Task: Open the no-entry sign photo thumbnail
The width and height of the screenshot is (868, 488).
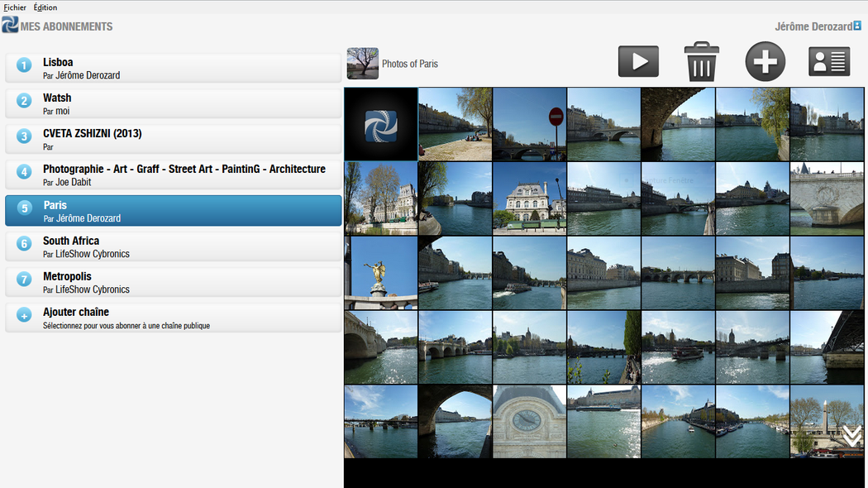Action: click(529, 124)
